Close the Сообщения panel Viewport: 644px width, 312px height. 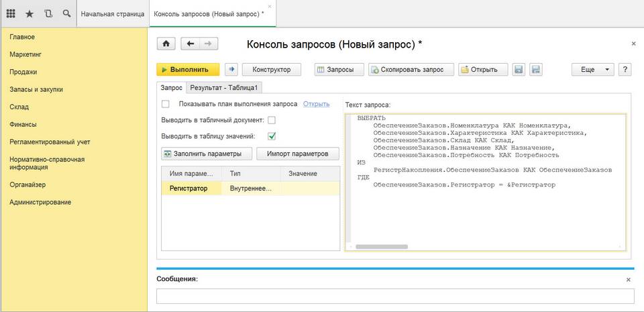[629, 280]
